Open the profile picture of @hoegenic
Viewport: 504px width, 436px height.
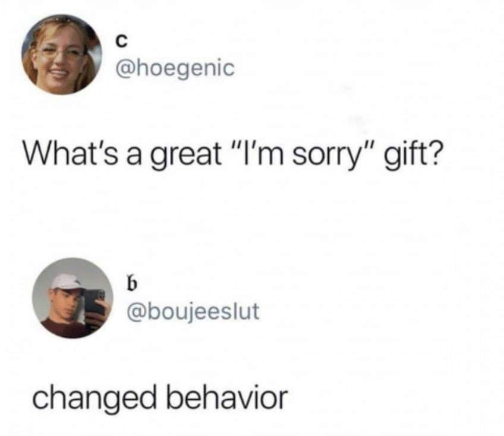point(62,55)
